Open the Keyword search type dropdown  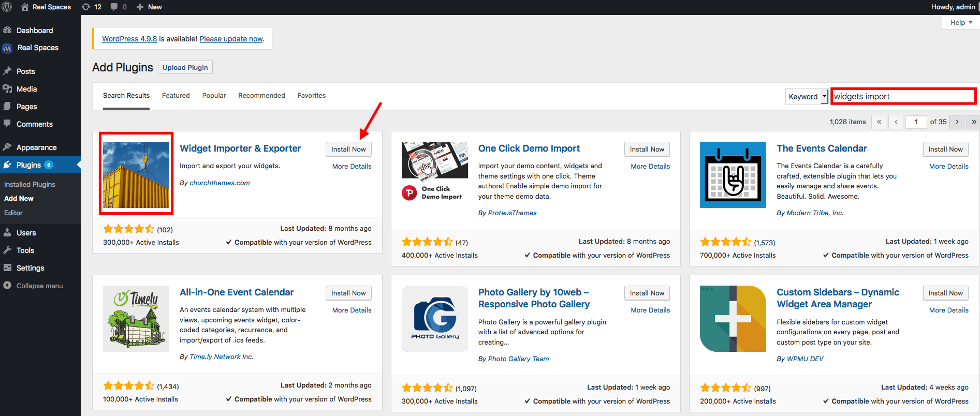coord(807,97)
